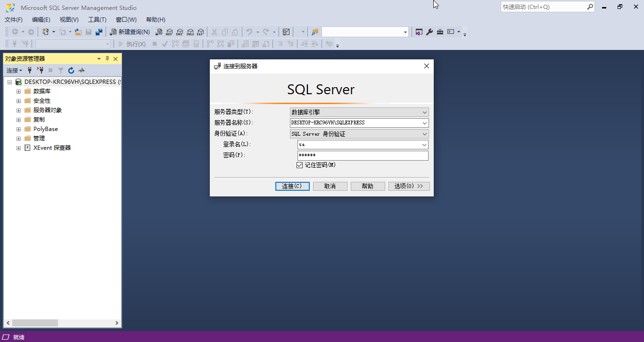Open the 窗口(W) menu
Image resolution: width=644 pixels, height=342 pixels.
point(126,19)
